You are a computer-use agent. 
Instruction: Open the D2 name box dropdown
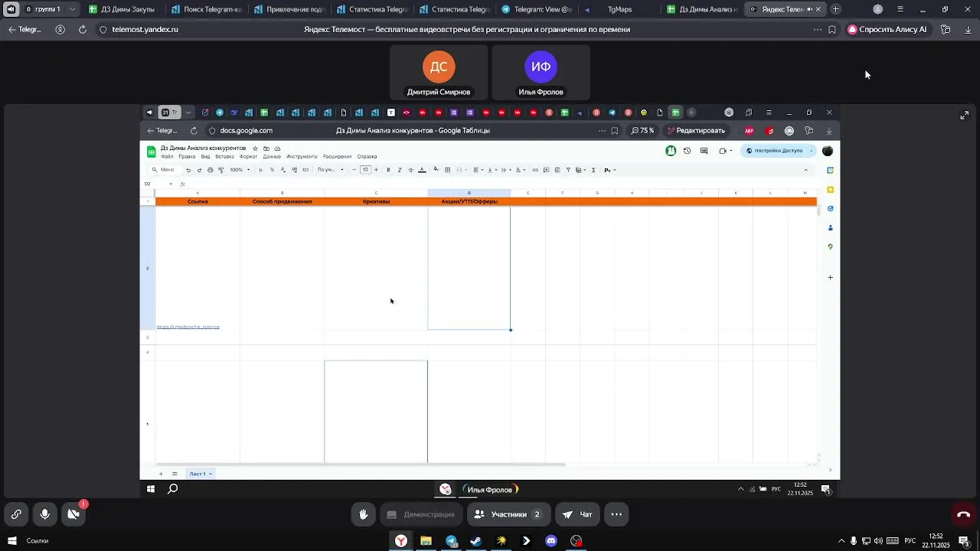(171, 184)
